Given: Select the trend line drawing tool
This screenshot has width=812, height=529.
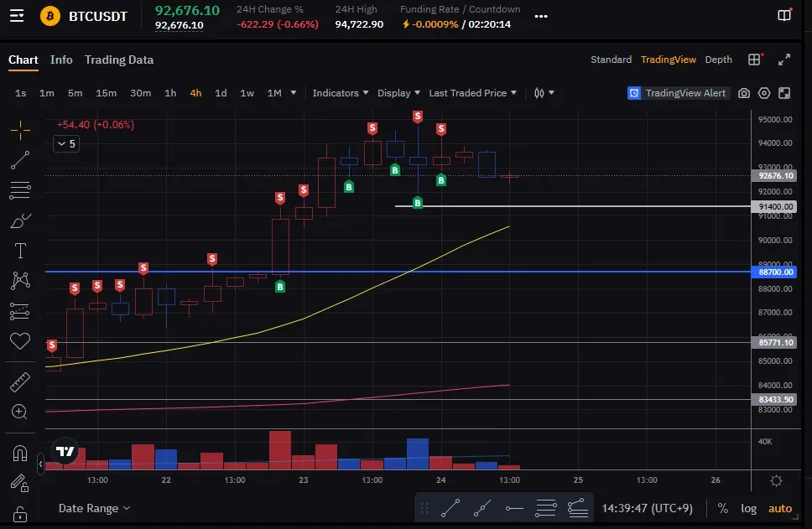Looking at the screenshot, I should (20, 159).
